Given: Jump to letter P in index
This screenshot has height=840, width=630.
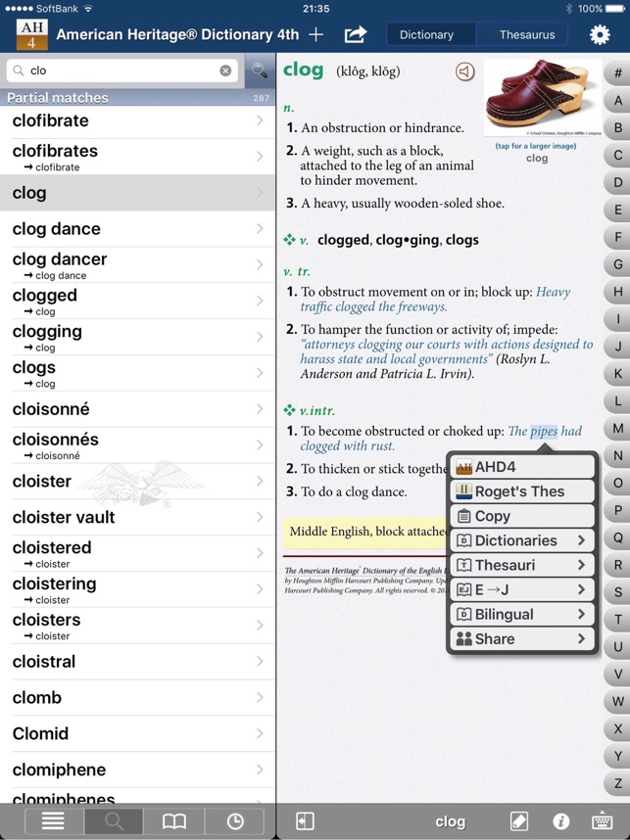Looking at the screenshot, I should coord(617,510).
